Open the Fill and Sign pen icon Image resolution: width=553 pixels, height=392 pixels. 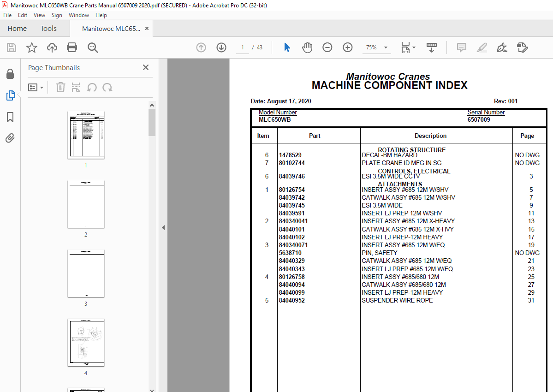pos(501,47)
